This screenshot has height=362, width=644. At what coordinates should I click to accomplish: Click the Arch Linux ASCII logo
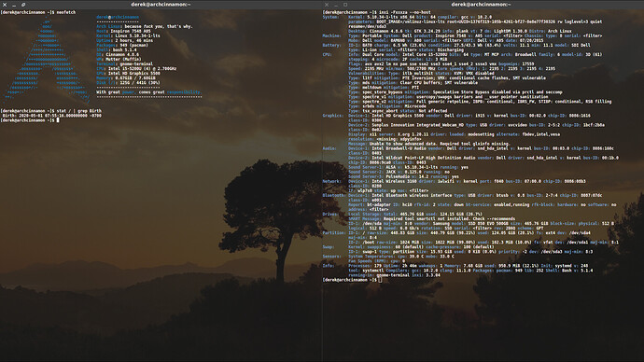coord(48,59)
